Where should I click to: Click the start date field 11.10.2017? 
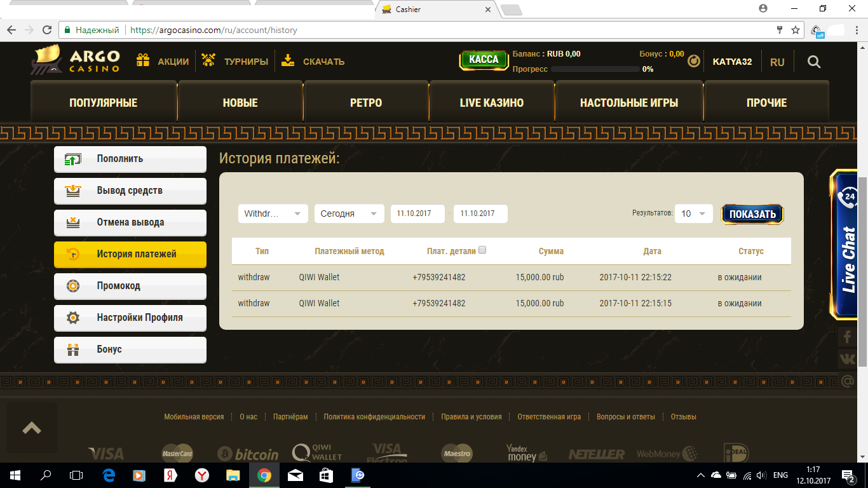click(x=417, y=214)
